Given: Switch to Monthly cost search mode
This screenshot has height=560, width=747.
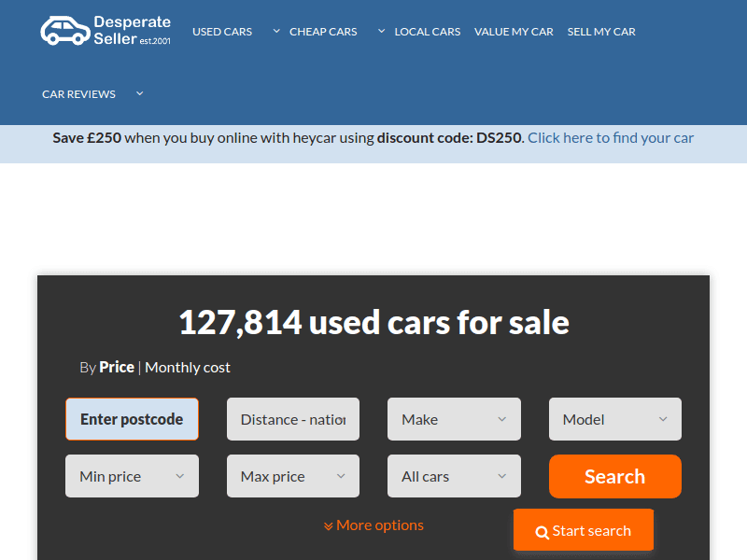Looking at the screenshot, I should point(188,367).
